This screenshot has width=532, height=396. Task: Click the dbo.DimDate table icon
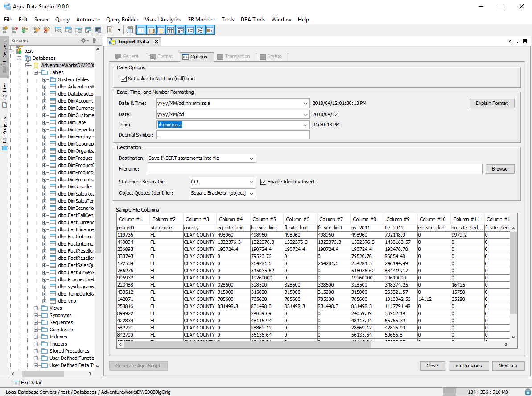(53, 122)
